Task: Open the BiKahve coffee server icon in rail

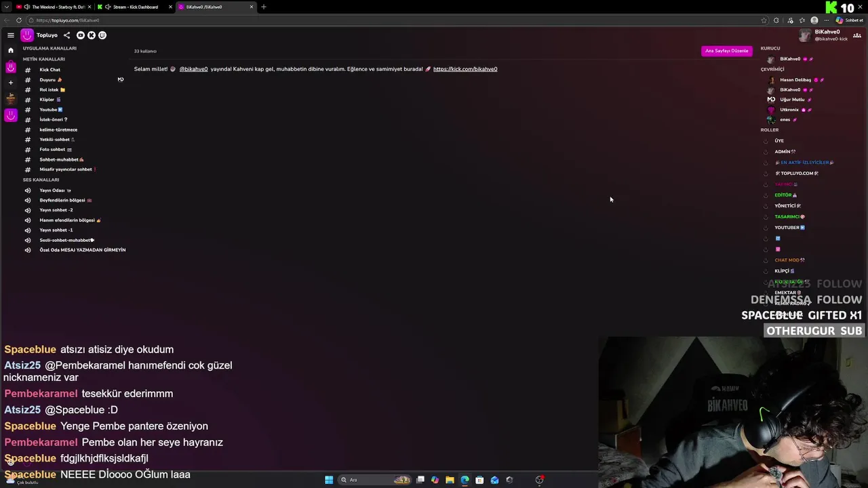Action: [x=11, y=98]
